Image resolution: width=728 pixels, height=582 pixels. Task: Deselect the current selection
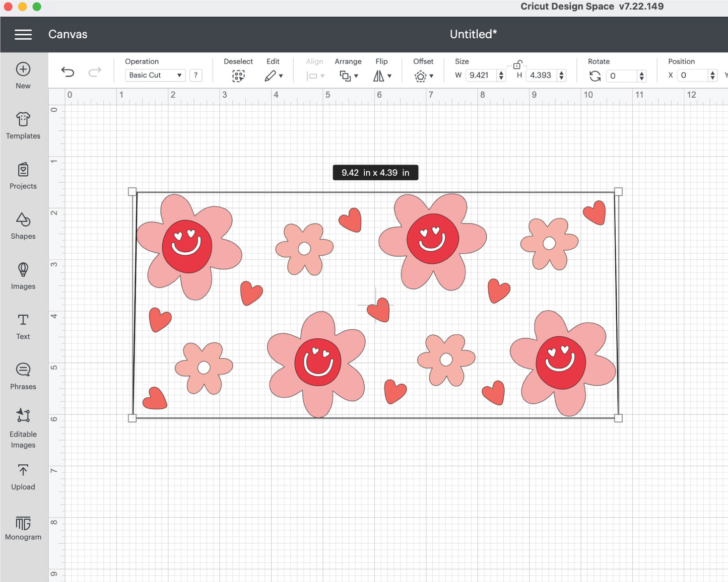238,76
